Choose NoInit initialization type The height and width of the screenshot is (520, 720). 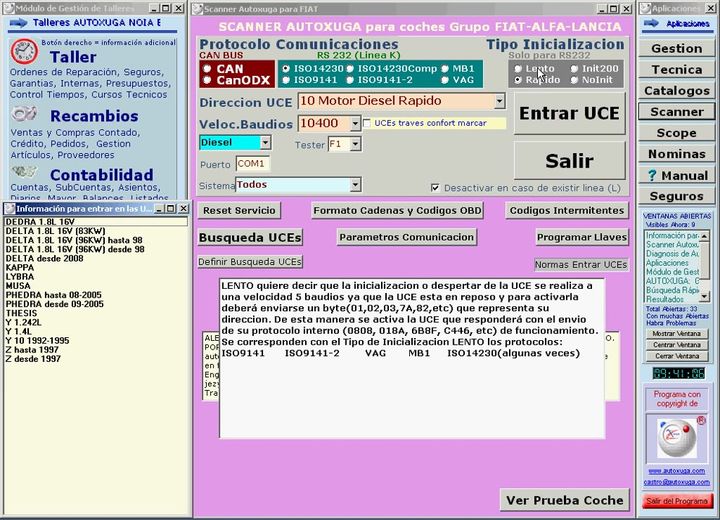click(574, 80)
